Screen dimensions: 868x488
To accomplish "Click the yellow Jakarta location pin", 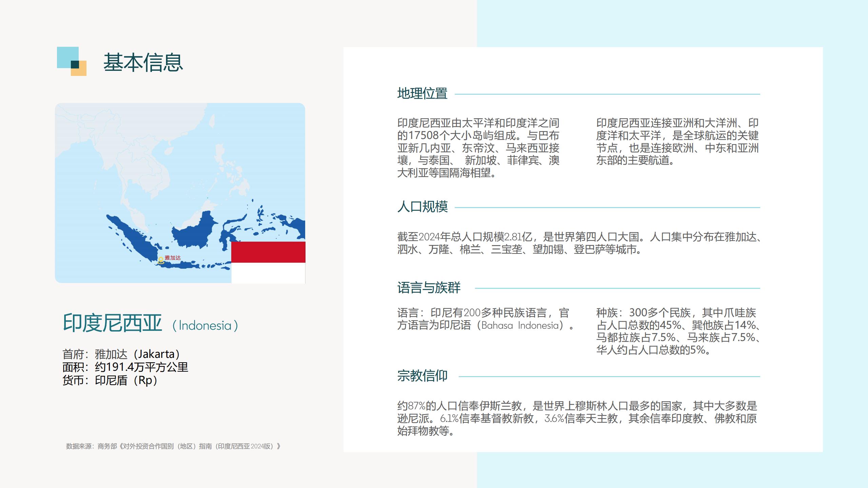I will click(161, 260).
